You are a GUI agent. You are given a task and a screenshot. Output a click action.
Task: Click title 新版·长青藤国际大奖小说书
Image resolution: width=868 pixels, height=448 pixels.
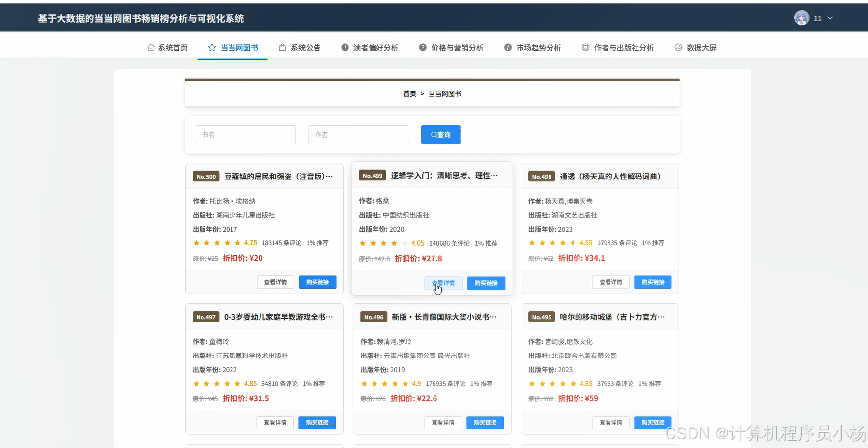click(444, 317)
